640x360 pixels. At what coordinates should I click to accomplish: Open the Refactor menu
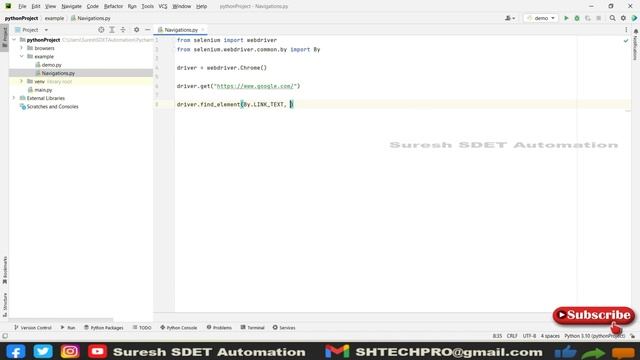[x=113, y=7]
